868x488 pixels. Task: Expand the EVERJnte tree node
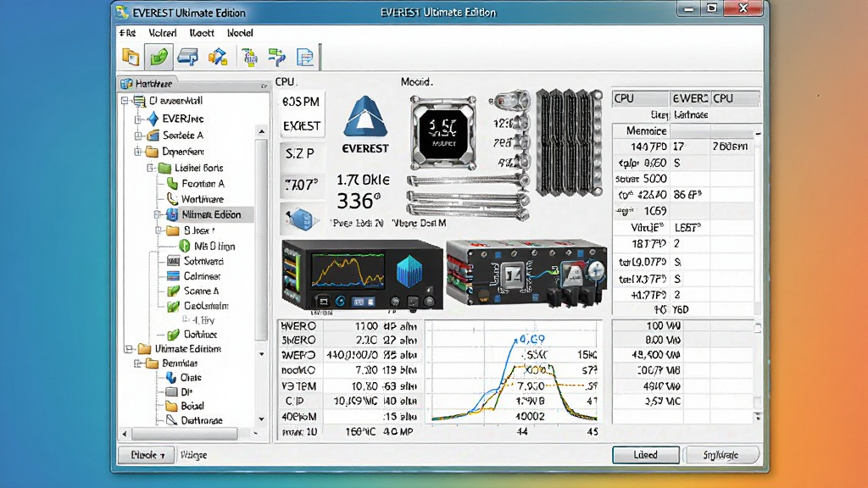click(x=138, y=119)
